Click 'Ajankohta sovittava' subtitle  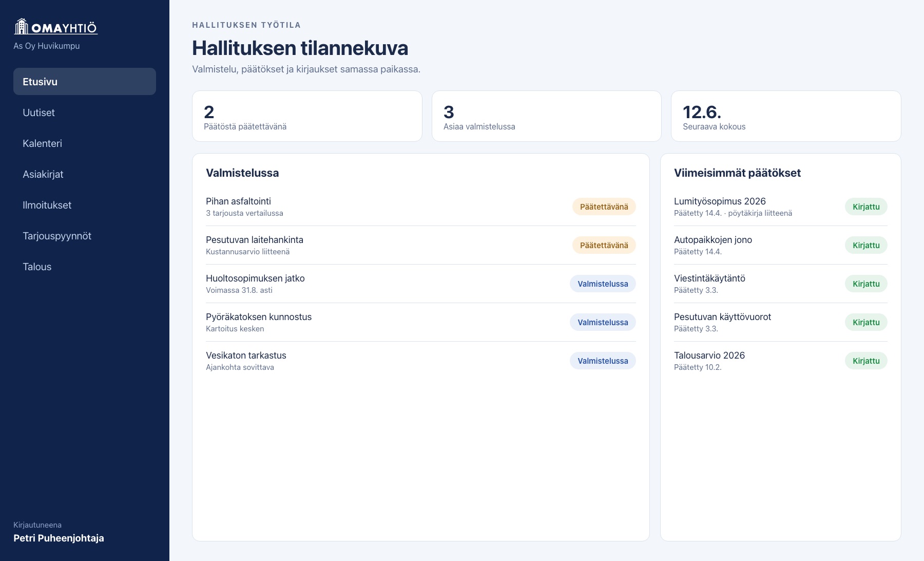pos(240,367)
